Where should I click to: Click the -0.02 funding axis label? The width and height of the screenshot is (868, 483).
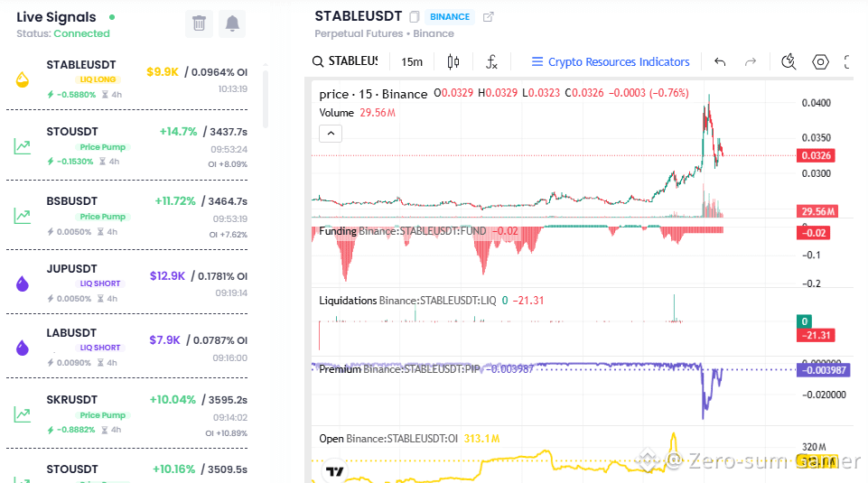813,233
